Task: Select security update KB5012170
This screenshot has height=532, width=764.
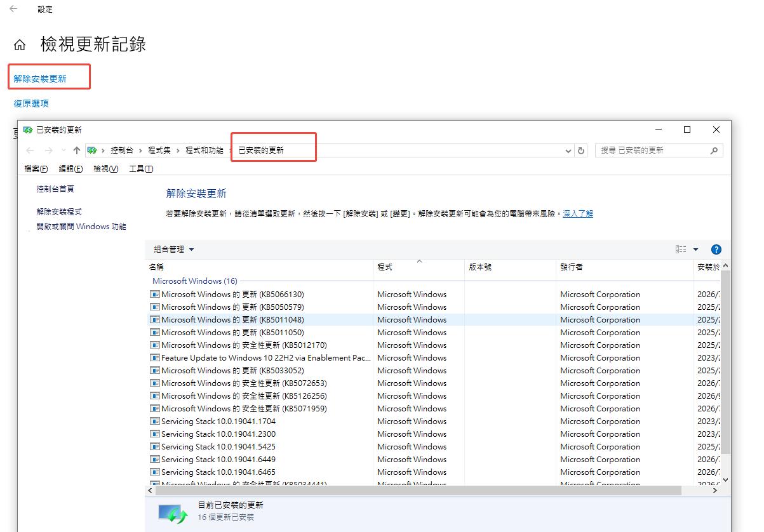Action: point(435,345)
